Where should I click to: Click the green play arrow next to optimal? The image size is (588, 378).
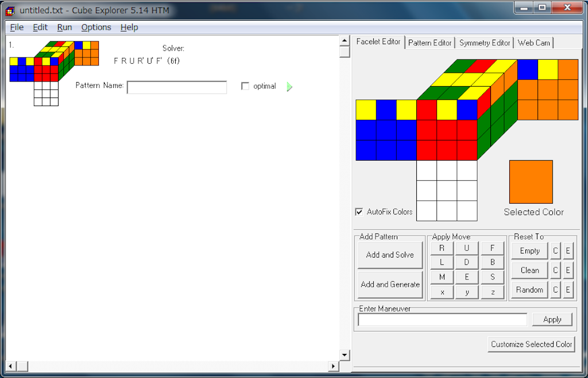(289, 87)
